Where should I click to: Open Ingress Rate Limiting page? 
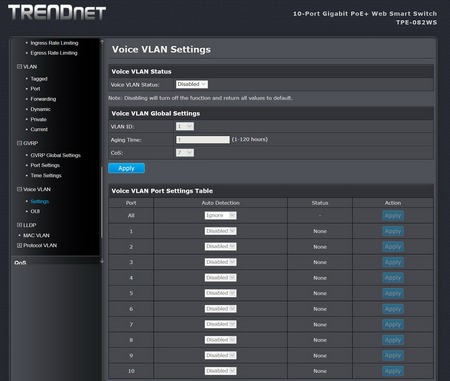(54, 43)
